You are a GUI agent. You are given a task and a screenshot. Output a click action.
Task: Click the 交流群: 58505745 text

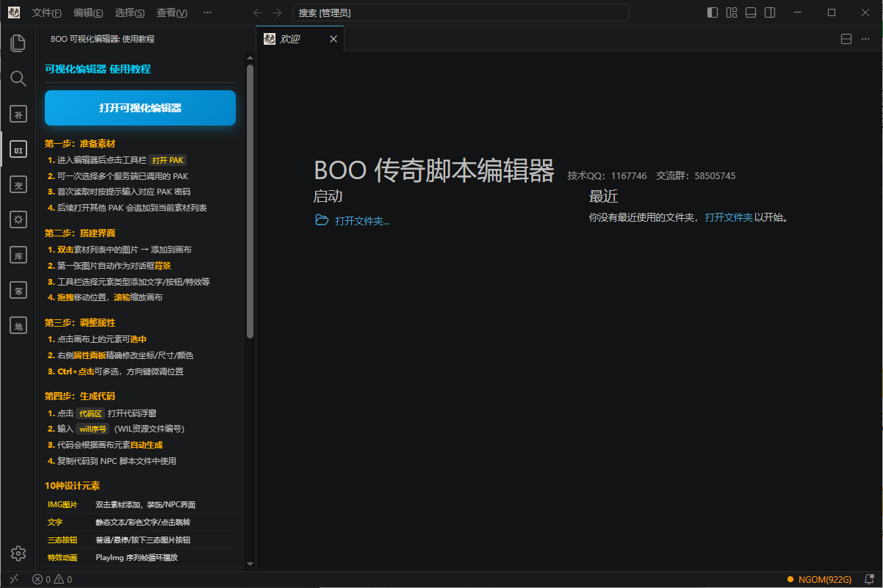pyautogui.click(x=696, y=175)
